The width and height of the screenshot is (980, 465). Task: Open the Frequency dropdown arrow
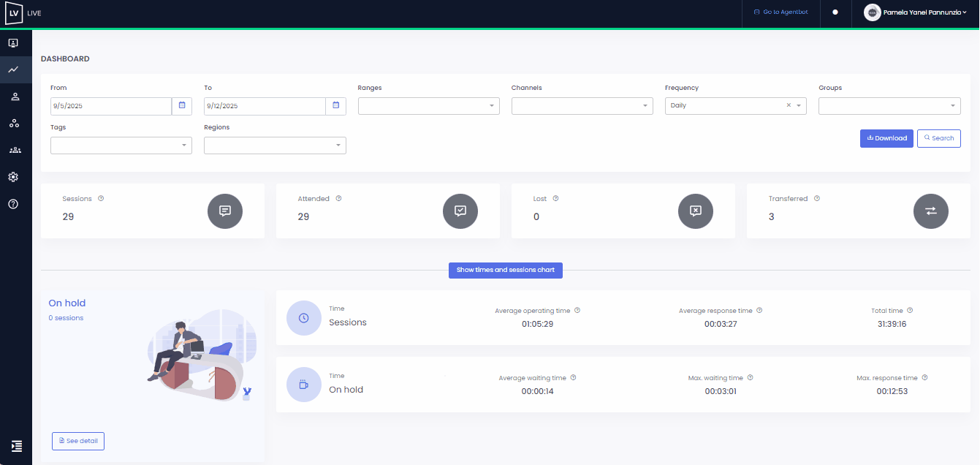click(799, 106)
